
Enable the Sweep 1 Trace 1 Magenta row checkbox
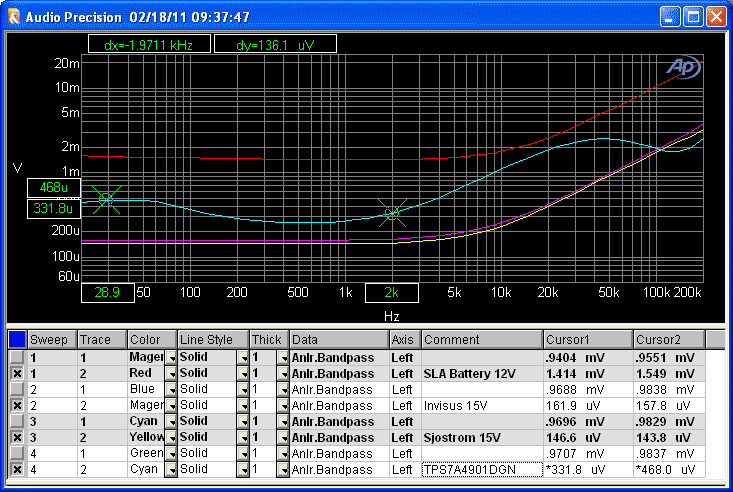(x=17, y=358)
